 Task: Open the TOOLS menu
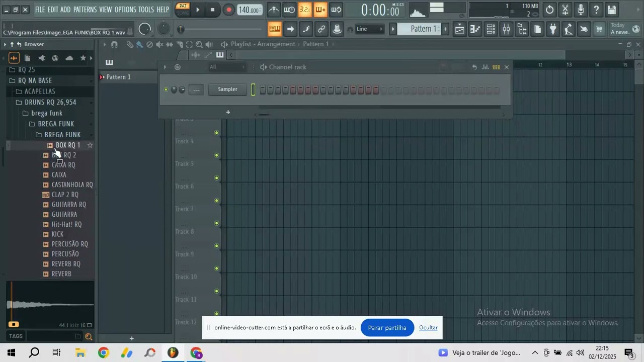pyautogui.click(x=146, y=10)
